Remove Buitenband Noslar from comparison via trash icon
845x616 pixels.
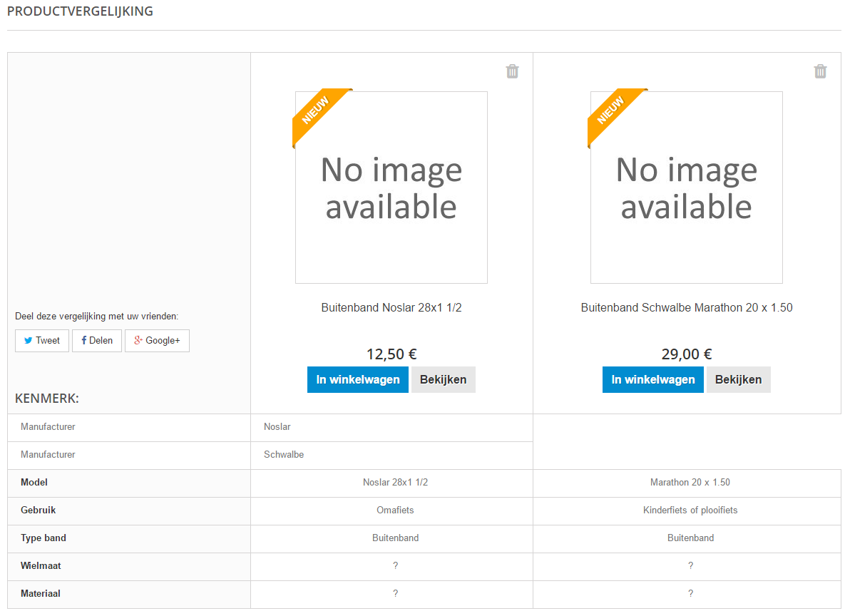tap(512, 71)
